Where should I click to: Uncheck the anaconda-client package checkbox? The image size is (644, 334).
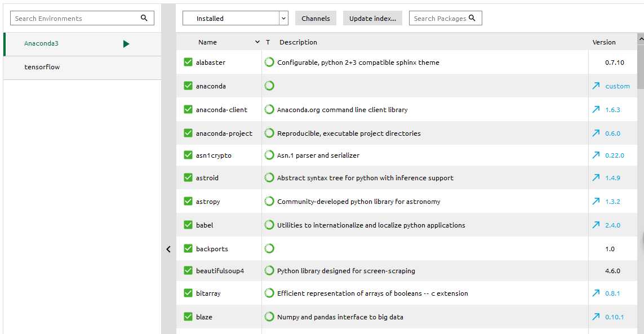click(x=188, y=109)
